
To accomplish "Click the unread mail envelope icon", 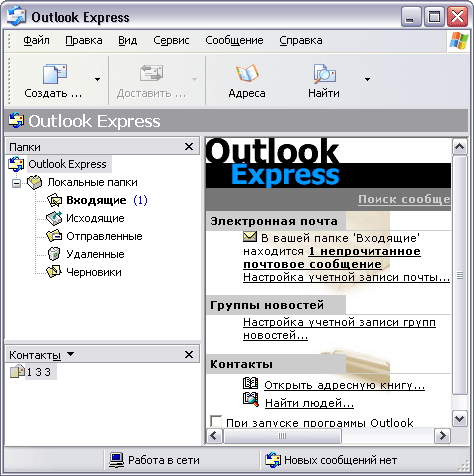I will [x=250, y=237].
